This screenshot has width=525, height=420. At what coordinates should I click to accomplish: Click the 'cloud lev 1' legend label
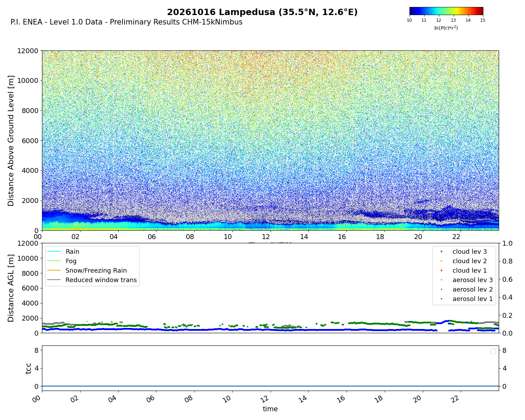[x=470, y=271]
